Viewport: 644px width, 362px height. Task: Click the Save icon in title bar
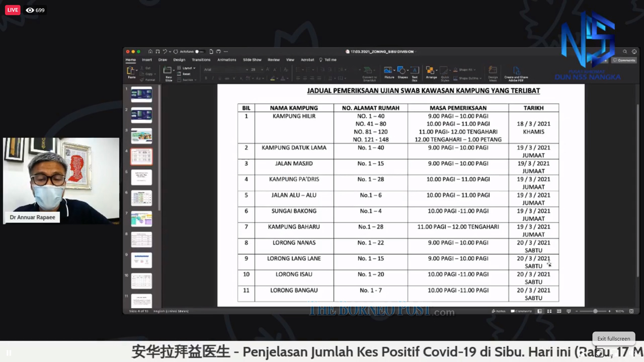(157, 51)
